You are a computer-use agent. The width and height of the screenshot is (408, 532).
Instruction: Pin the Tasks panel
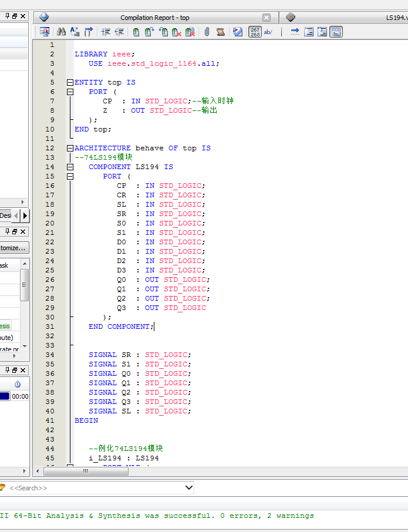tap(7, 231)
